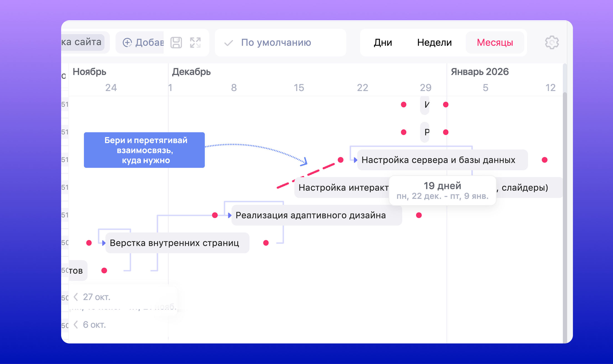Click red dot right of Настройка сервера bar
This screenshot has width=613, height=364.
tap(544, 160)
